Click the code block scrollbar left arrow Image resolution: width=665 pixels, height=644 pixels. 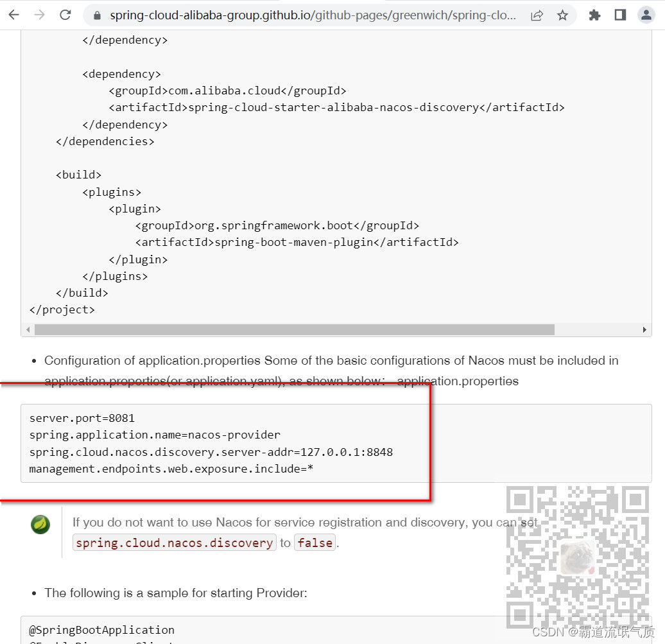coord(28,329)
